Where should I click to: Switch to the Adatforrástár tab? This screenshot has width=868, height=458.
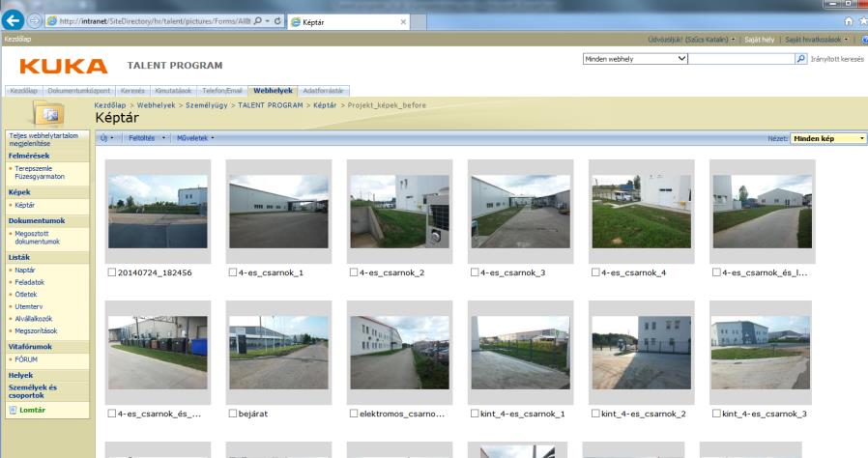pyautogui.click(x=323, y=91)
